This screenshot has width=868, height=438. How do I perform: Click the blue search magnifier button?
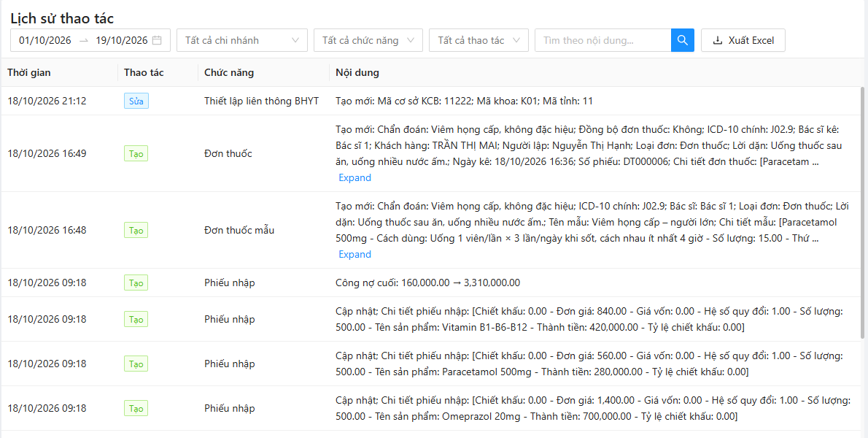683,40
